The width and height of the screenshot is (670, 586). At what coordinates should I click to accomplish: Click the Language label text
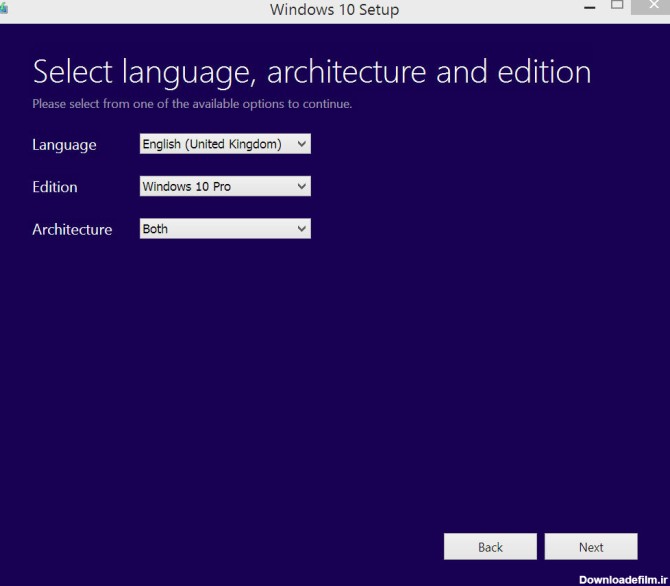[65, 145]
